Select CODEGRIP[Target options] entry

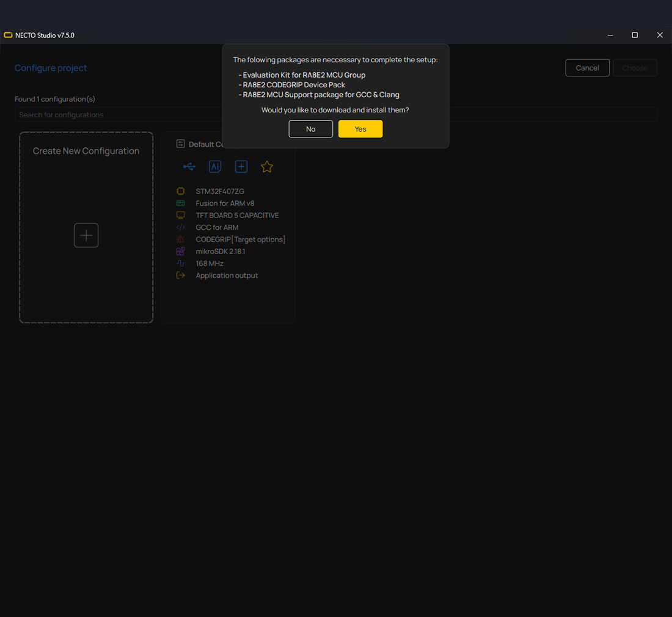coord(241,239)
